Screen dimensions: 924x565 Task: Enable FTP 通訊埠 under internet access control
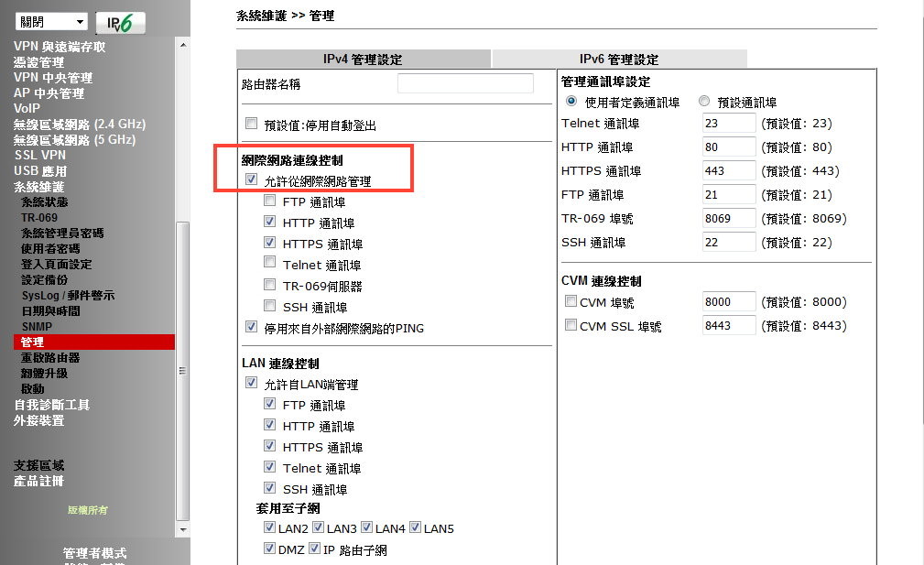point(270,201)
